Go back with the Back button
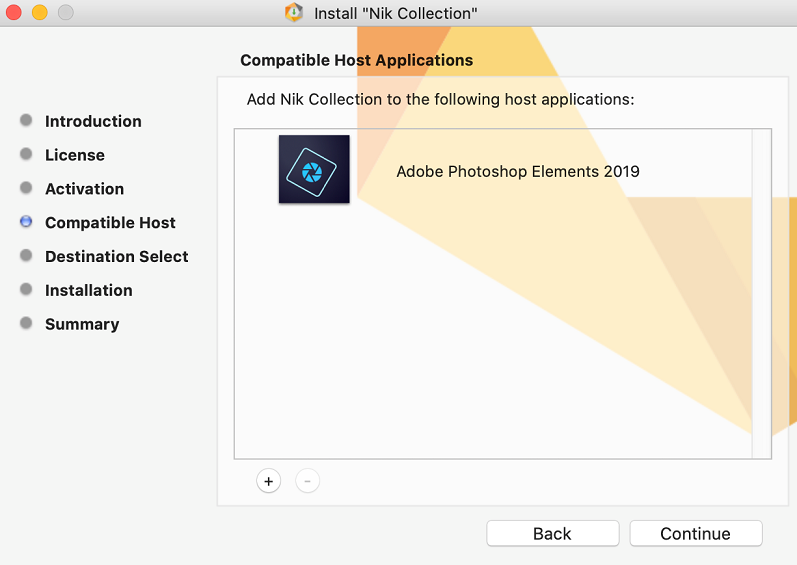Viewport: 797px width, 565px height. tap(552, 534)
